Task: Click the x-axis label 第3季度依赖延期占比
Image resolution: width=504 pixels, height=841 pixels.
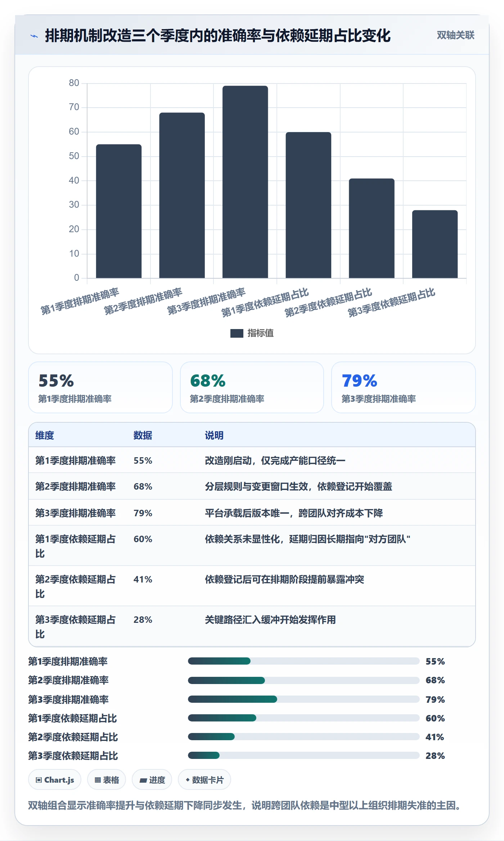Action: click(x=392, y=302)
